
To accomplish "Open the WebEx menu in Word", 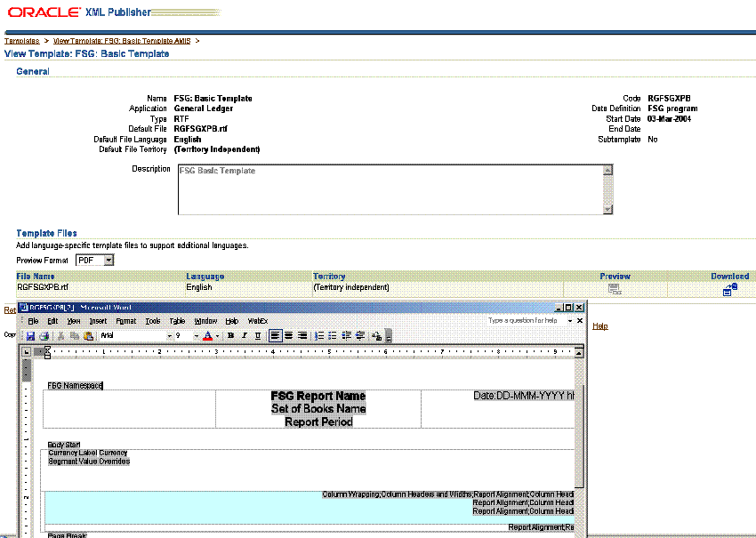I will (257, 321).
